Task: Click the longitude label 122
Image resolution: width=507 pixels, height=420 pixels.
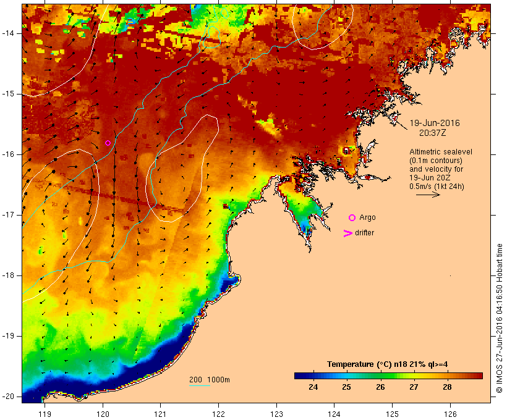Action: coord(219,414)
